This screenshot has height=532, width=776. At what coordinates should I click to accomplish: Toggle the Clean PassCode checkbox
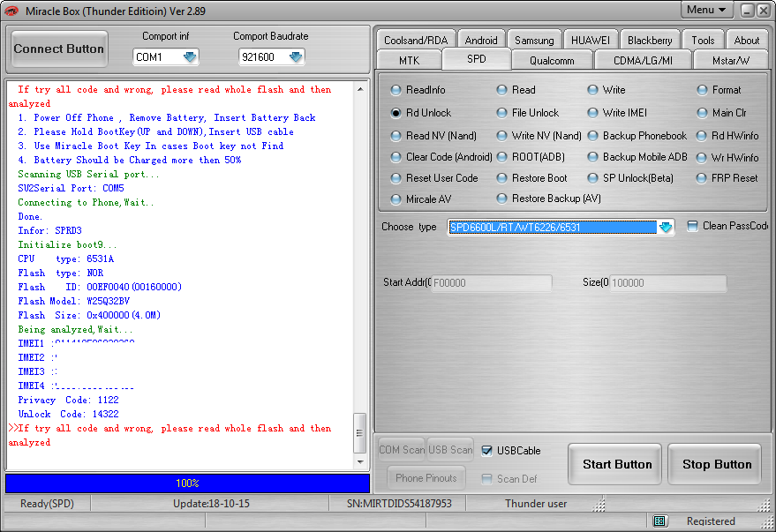[693, 226]
